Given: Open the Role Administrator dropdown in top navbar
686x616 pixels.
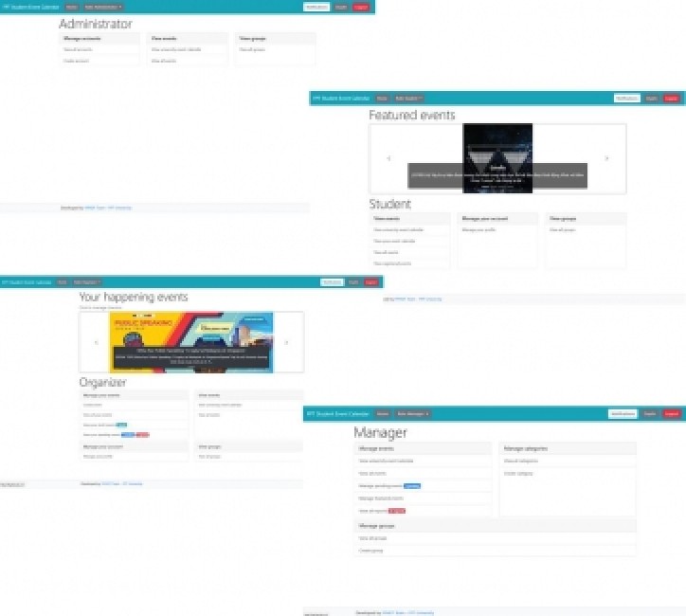Looking at the screenshot, I should point(103,7).
